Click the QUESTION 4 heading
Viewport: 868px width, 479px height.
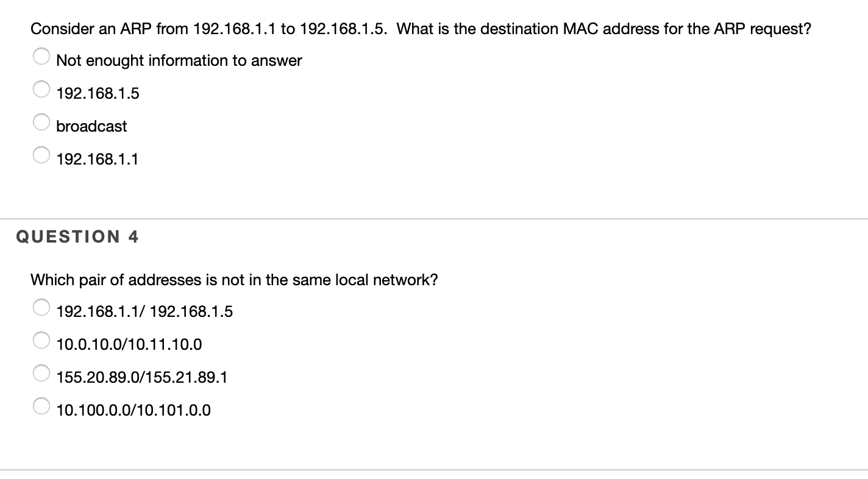77,236
